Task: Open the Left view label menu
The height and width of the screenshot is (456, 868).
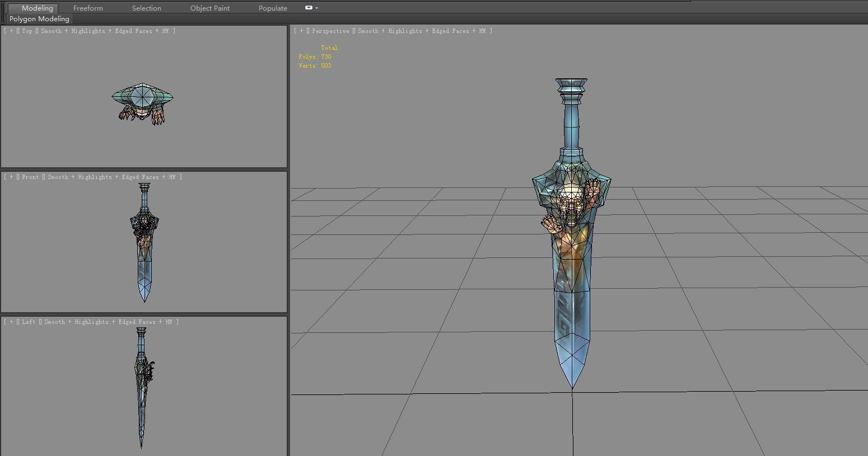Action: (29, 322)
